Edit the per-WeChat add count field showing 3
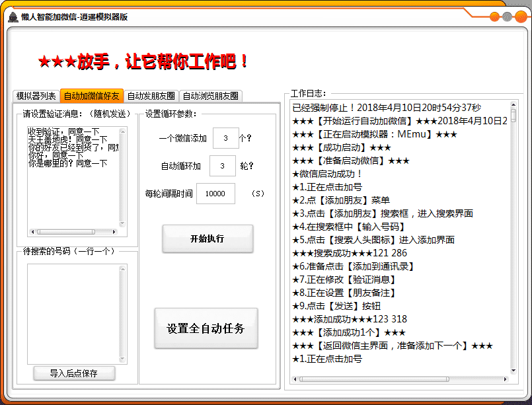This screenshot has width=532, height=405. tap(225, 138)
